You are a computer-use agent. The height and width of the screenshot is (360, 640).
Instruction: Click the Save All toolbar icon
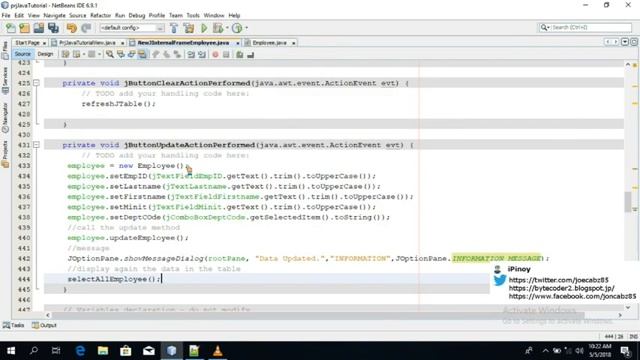pos(53,28)
